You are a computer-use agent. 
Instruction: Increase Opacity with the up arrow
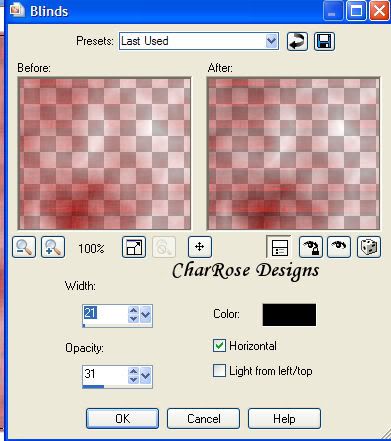tap(133, 371)
